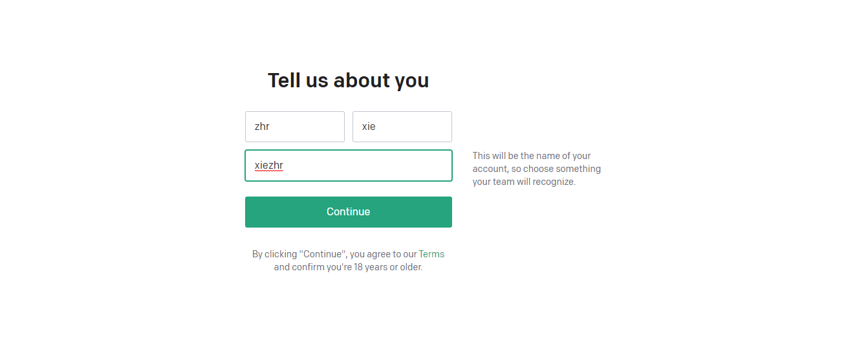
Task: Click the "confirm you're 18 years or older" line
Action: coord(348,267)
